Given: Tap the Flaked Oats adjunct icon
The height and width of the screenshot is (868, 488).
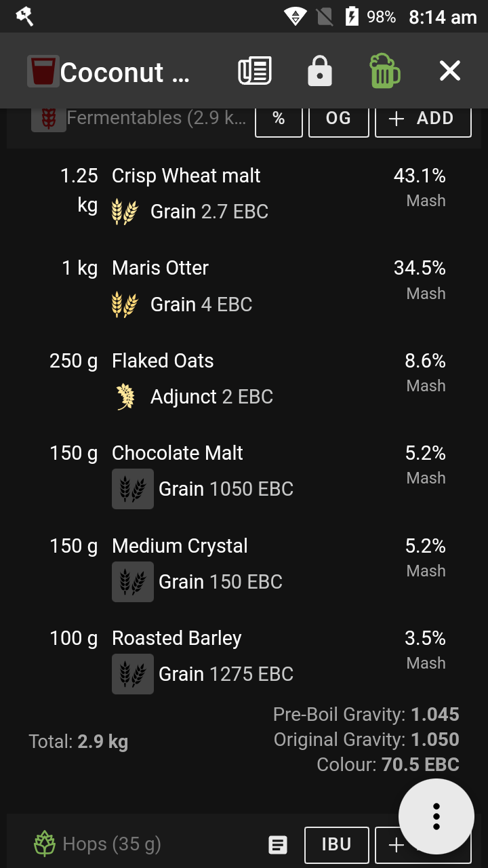Looking at the screenshot, I should [125, 397].
